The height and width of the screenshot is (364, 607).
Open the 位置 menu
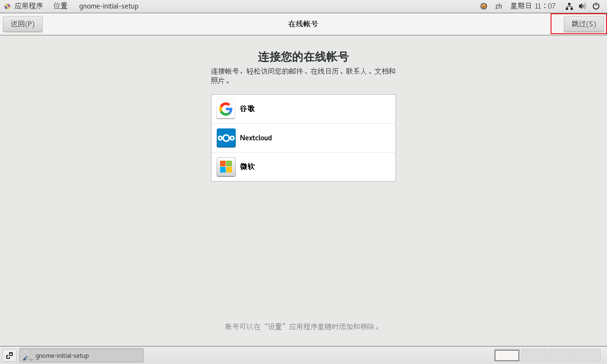[60, 6]
